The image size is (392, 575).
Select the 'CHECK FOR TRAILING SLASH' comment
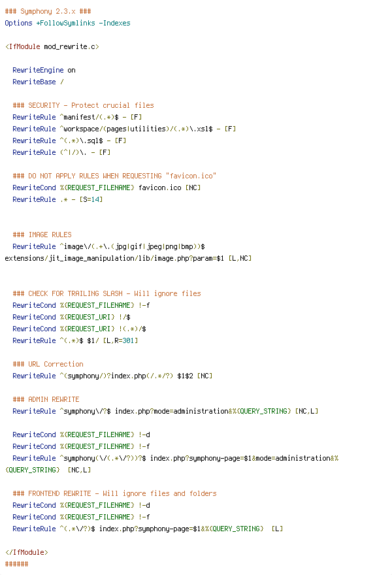[106, 293]
